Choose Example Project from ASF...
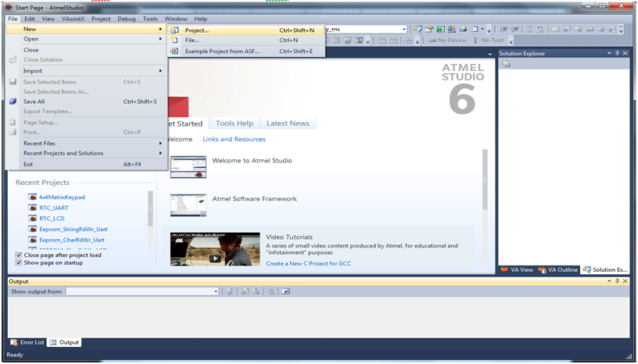The width and height of the screenshot is (638, 364). point(246,52)
